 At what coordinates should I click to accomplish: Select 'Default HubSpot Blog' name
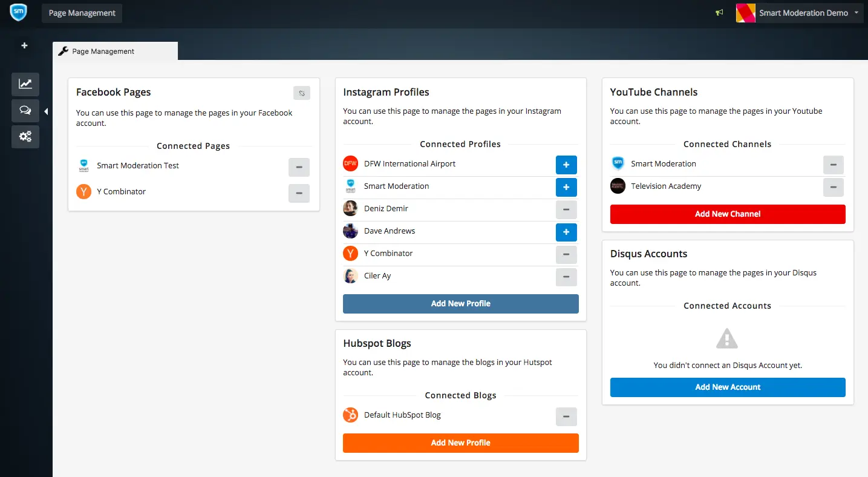402,415
